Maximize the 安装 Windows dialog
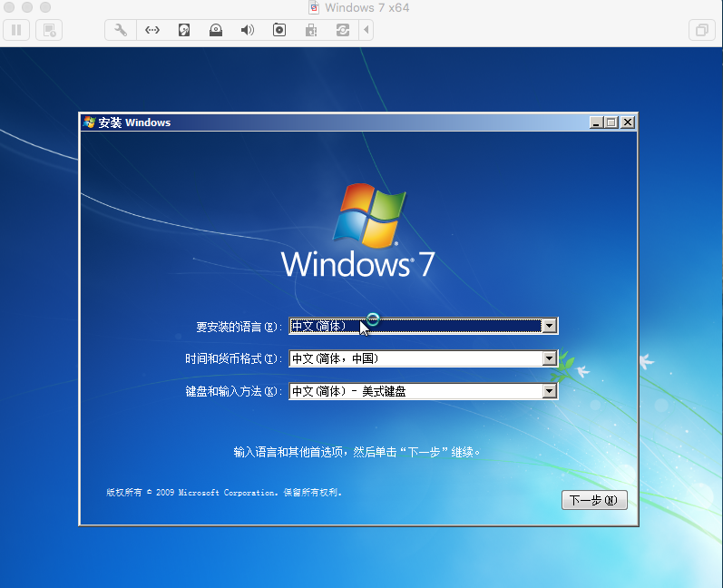 pyautogui.click(x=611, y=122)
